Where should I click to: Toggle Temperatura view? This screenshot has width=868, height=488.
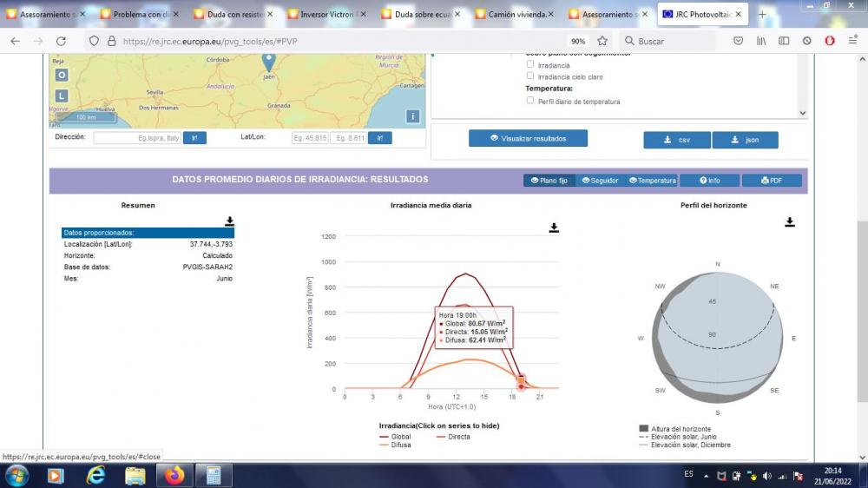(x=652, y=181)
